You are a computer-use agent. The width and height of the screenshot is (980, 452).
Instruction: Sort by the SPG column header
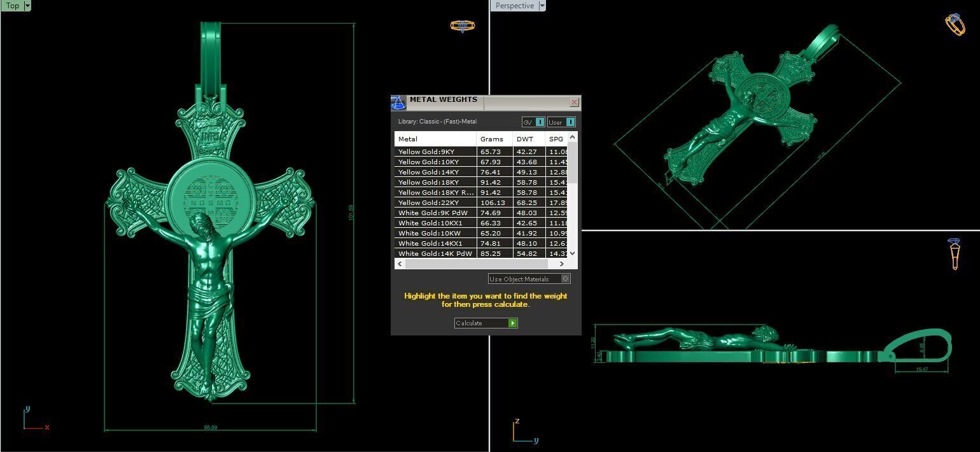[x=556, y=139]
